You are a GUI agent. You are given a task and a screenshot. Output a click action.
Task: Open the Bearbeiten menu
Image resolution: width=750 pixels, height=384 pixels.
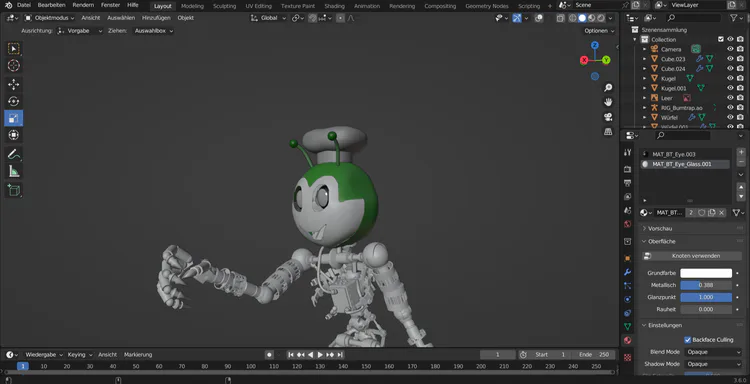(52, 5)
